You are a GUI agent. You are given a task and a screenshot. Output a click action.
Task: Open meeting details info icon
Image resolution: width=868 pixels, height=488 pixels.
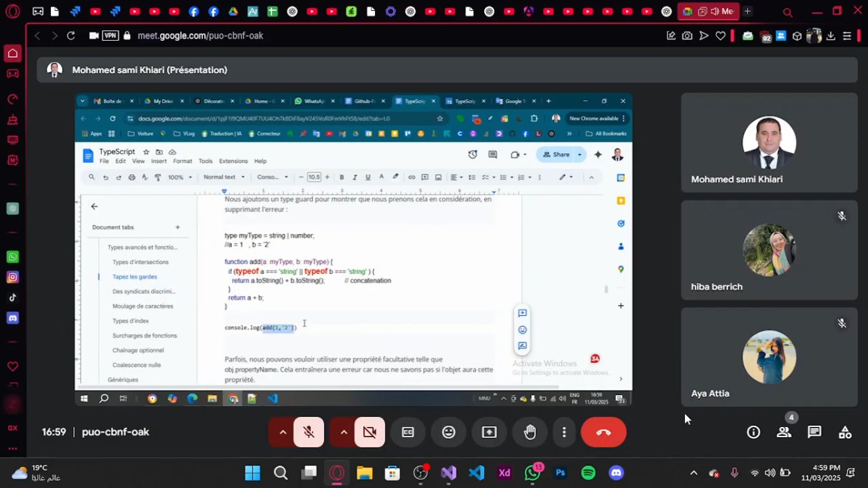click(754, 432)
